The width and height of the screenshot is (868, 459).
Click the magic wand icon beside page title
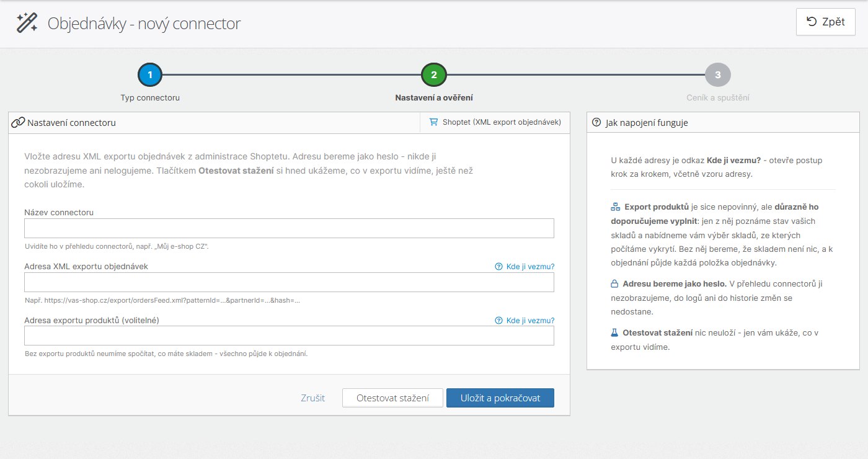click(27, 24)
